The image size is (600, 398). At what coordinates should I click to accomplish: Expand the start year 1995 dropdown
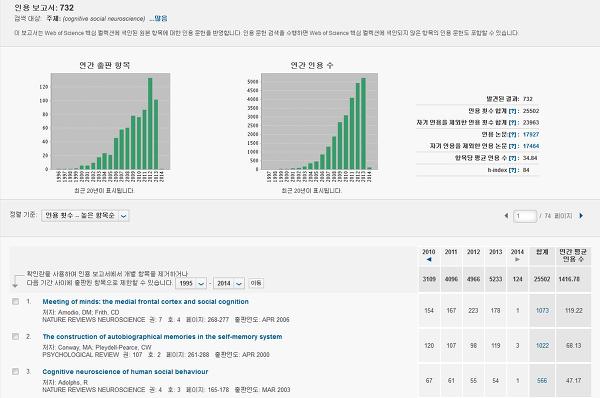click(191, 284)
